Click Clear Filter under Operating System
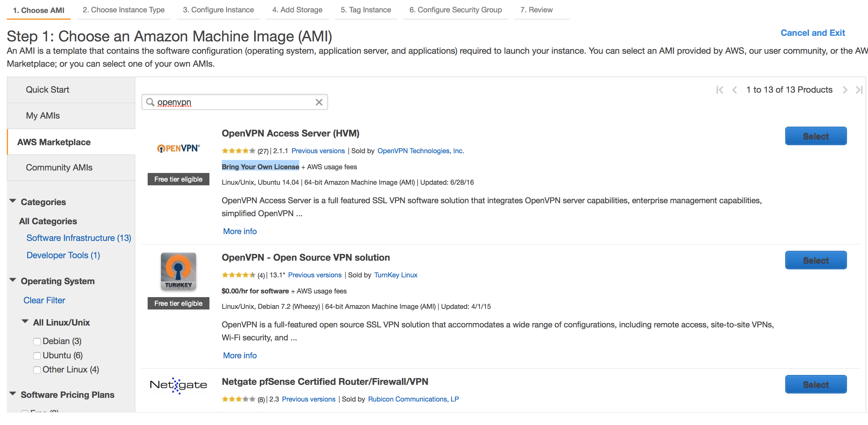This screenshot has height=425, width=868. click(x=44, y=300)
